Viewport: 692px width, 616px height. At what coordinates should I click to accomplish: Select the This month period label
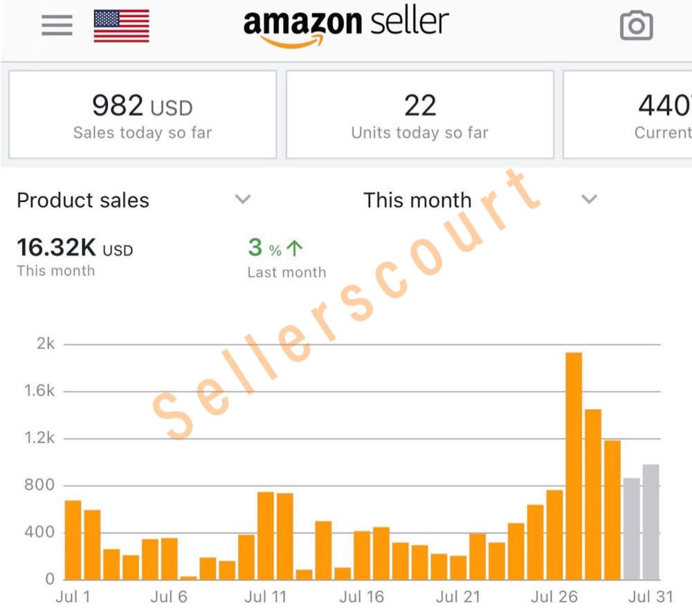[417, 201]
